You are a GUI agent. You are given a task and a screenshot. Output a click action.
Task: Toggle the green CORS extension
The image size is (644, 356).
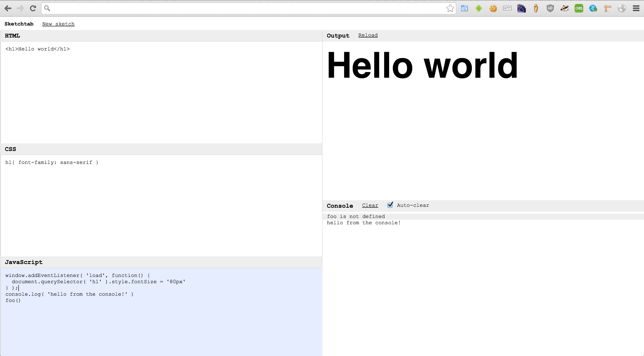pos(579,8)
